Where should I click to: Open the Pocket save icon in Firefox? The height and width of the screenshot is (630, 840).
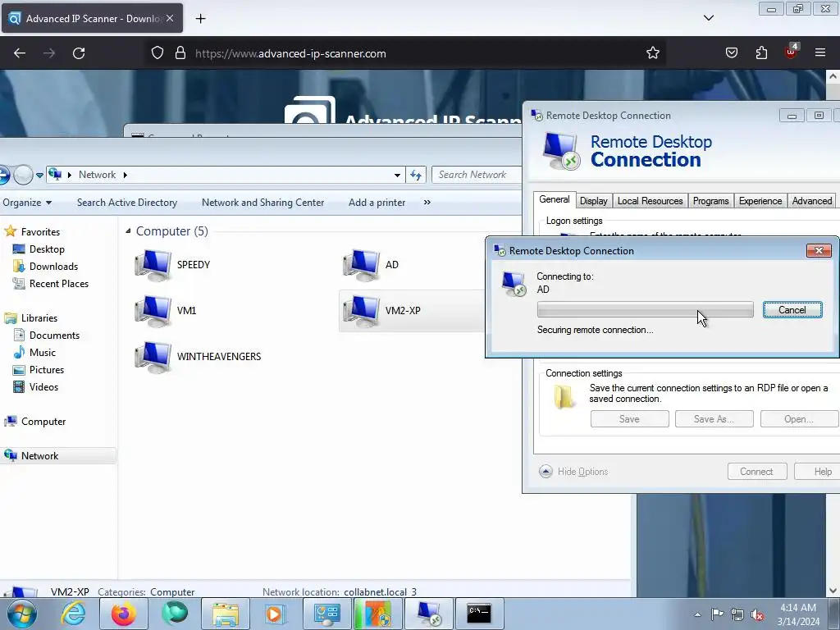(731, 53)
